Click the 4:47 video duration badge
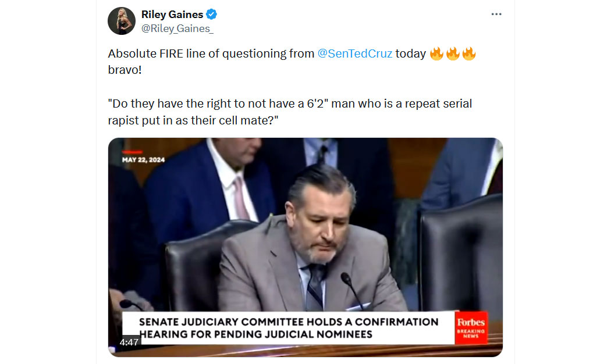Viewport: 611px width, 364px height. (x=129, y=342)
